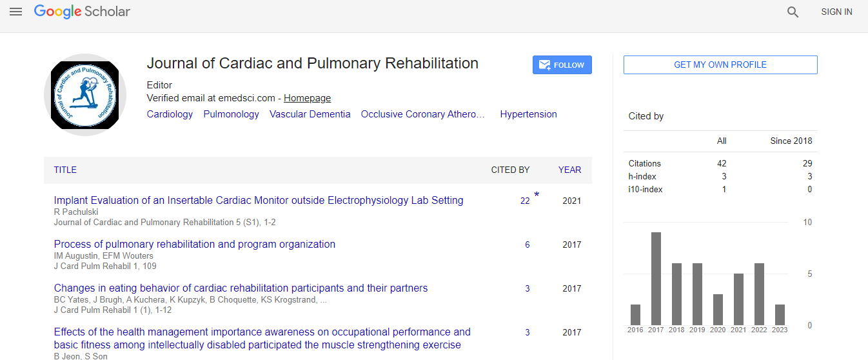Open Process of pulmonary rehabilitation article
The image size is (868, 360).
[x=194, y=245]
